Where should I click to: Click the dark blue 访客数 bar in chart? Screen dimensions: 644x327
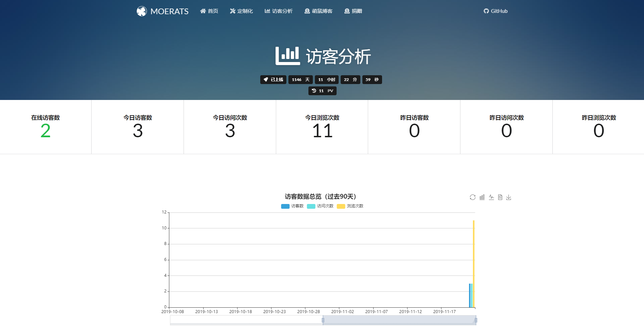click(470, 295)
